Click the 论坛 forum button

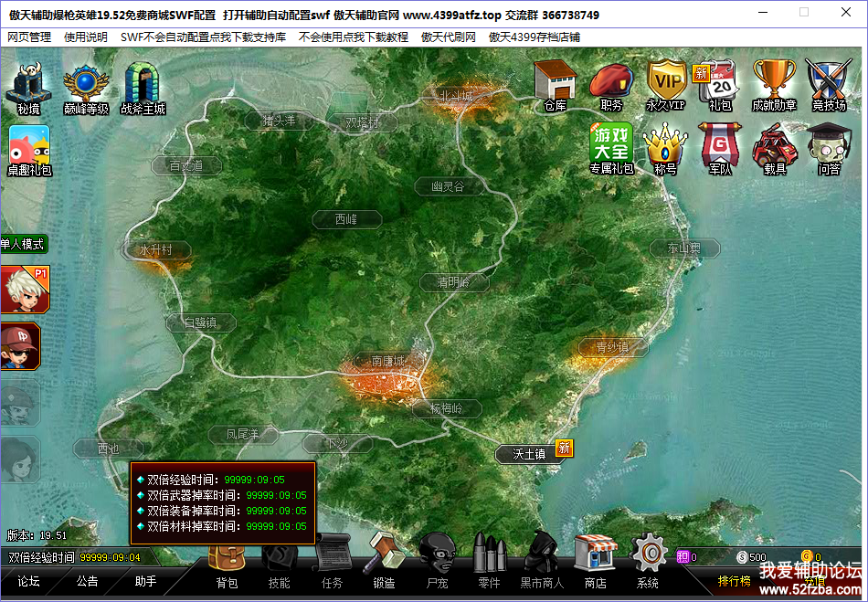(29, 581)
